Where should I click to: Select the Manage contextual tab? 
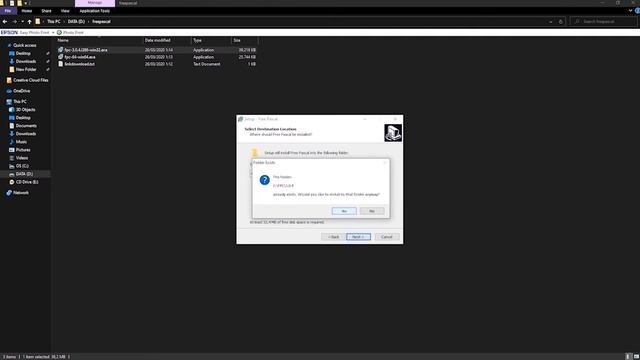(x=95, y=3)
